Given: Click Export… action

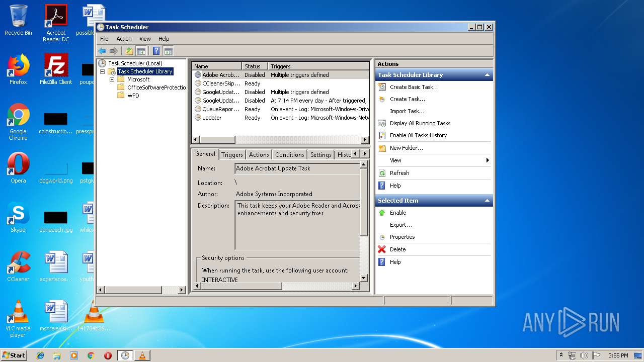Looking at the screenshot, I should tap(400, 225).
